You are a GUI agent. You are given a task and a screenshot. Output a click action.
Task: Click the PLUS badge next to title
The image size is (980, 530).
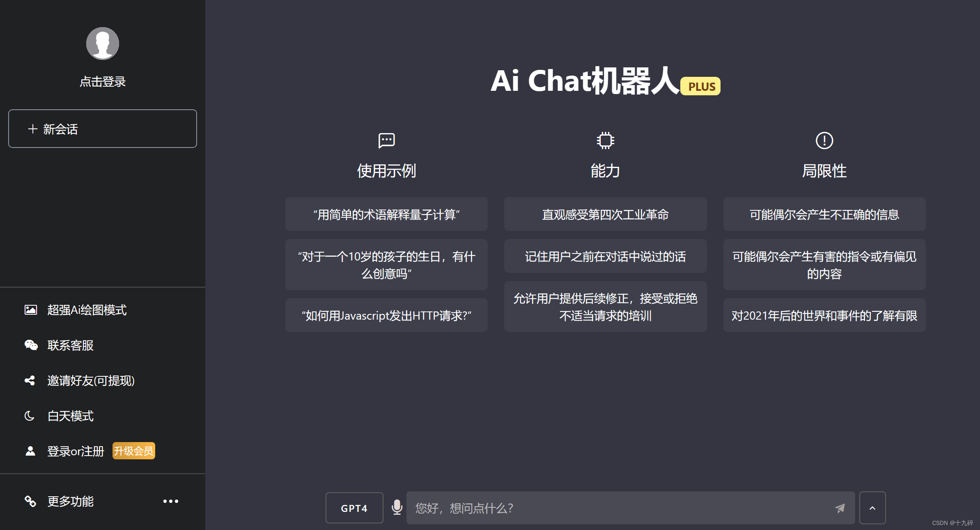[x=700, y=86]
